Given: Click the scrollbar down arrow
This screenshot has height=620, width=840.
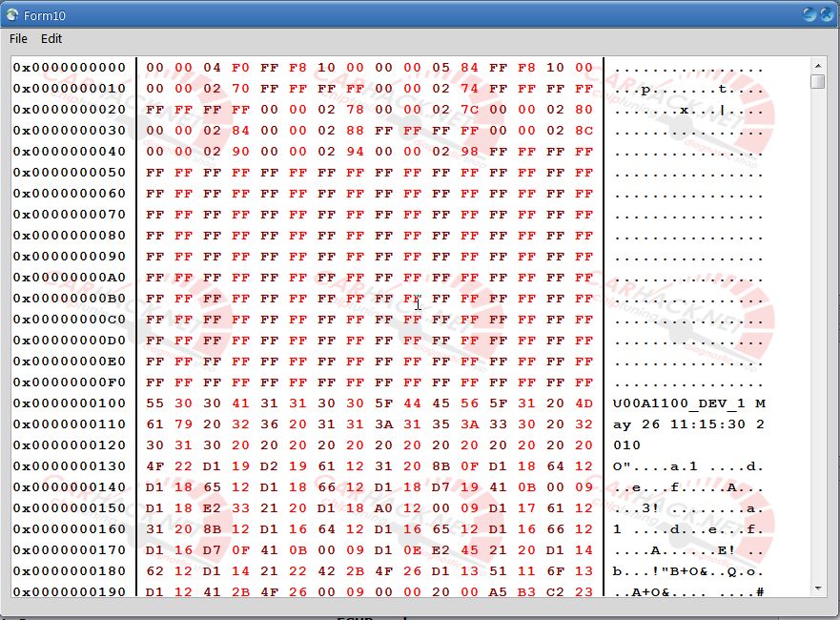Looking at the screenshot, I should pos(817,589).
